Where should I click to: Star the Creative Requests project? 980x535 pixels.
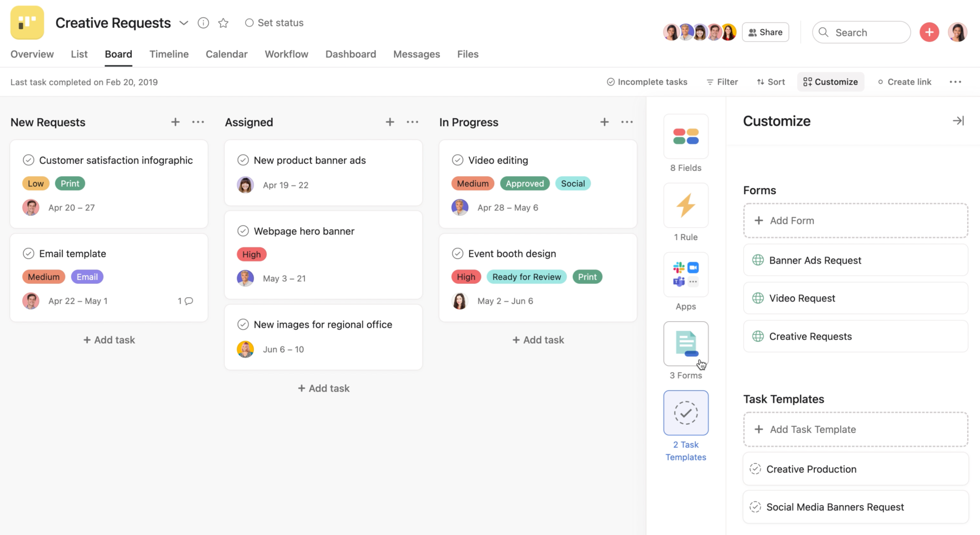tap(223, 23)
